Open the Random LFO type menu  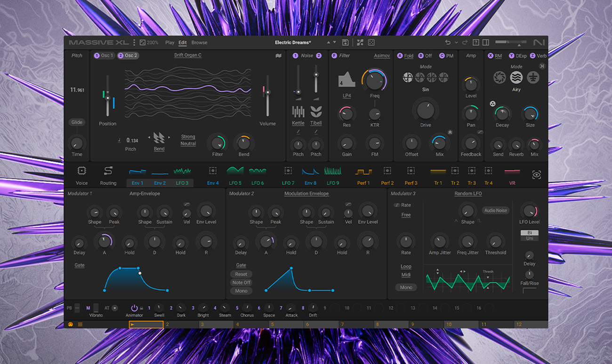point(468,193)
